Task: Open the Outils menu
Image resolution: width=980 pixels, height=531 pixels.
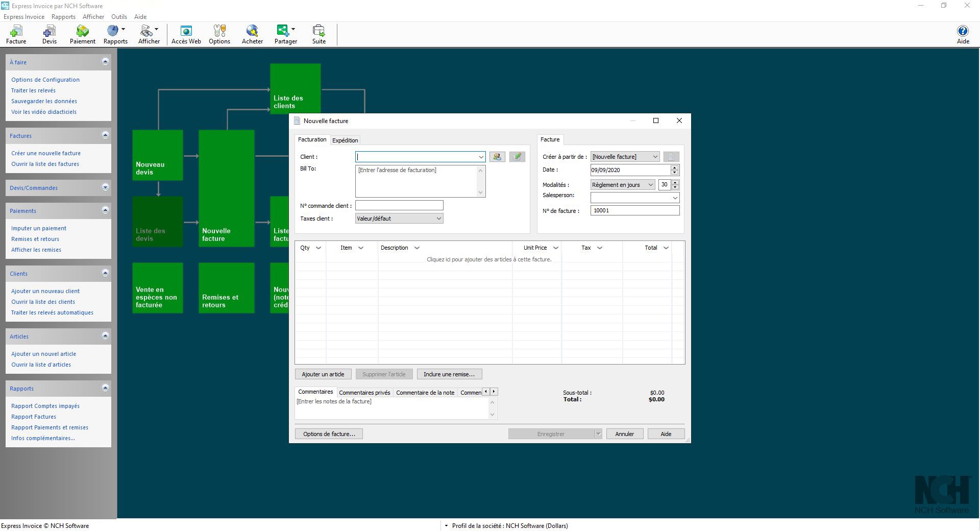Action: pyautogui.click(x=119, y=17)
